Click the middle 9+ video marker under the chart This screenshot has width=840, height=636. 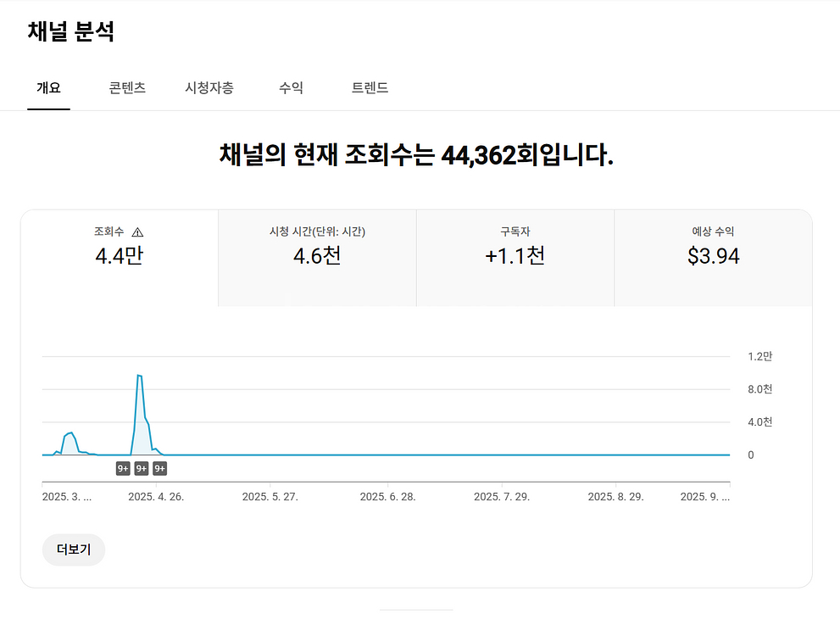[142, 468]
